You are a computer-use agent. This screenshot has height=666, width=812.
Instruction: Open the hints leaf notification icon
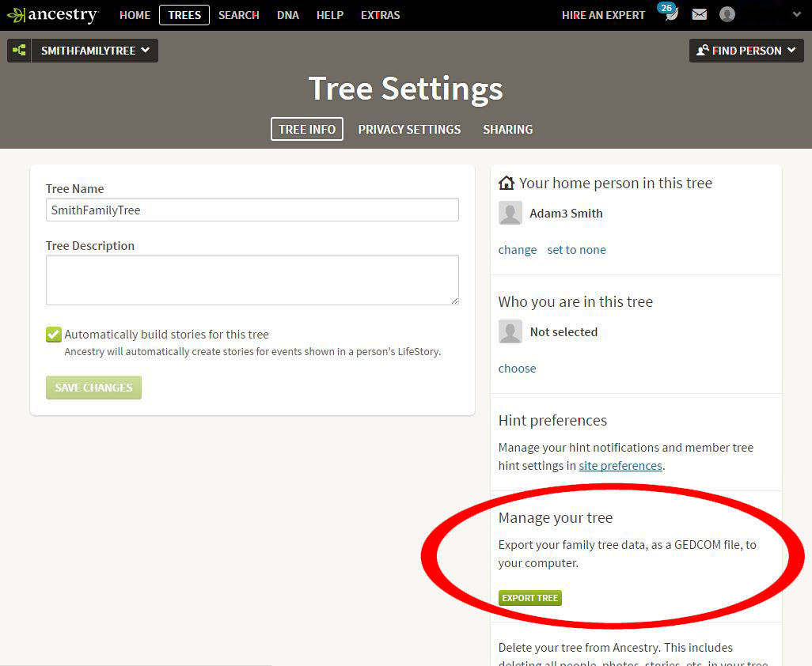671,16
